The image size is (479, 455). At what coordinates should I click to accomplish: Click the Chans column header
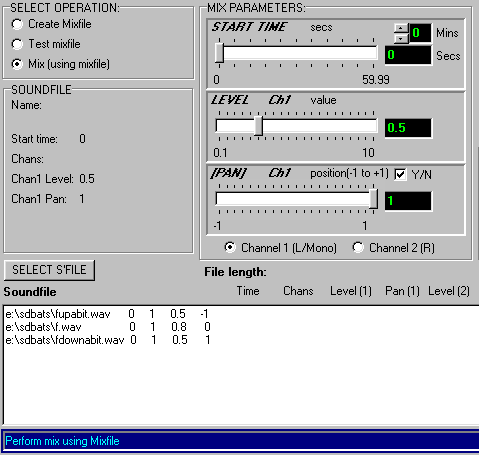[x=298, y=291]
